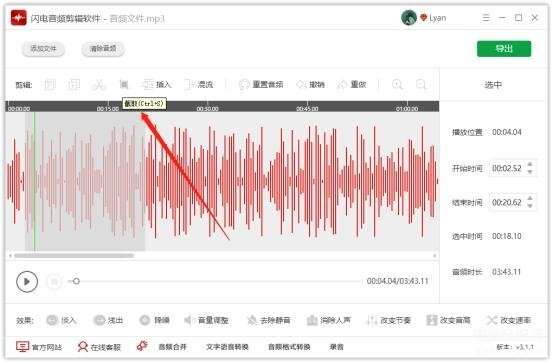Zoom out the waveform with the magnifier minus icon
The width and height of the screenshot is (553, 364).
(421, 85)
